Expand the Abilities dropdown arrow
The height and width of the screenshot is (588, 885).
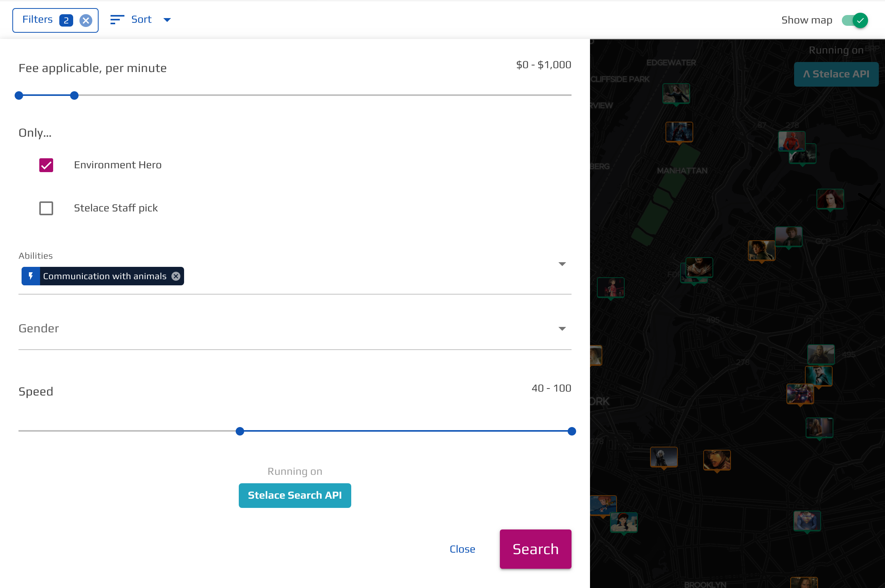[x=562, y=264]
